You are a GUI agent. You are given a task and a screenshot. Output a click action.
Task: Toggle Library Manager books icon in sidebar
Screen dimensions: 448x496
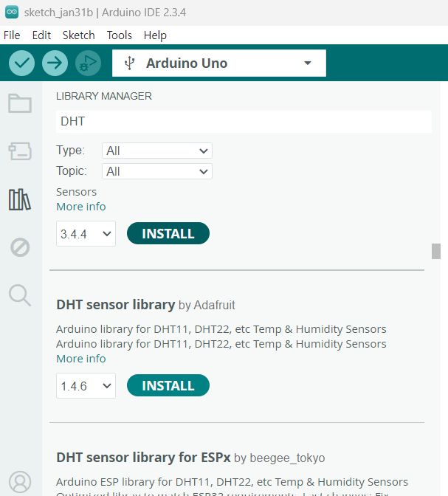tap(20, 199)
